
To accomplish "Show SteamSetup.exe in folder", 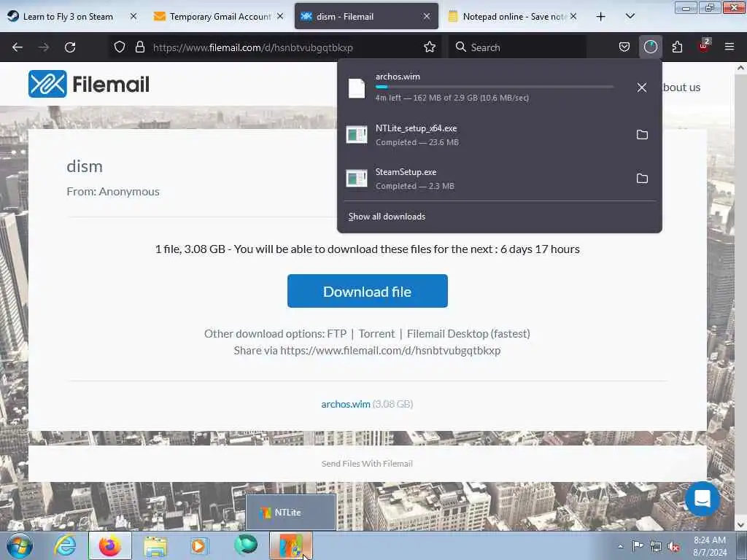I will (x=642, y=179).
